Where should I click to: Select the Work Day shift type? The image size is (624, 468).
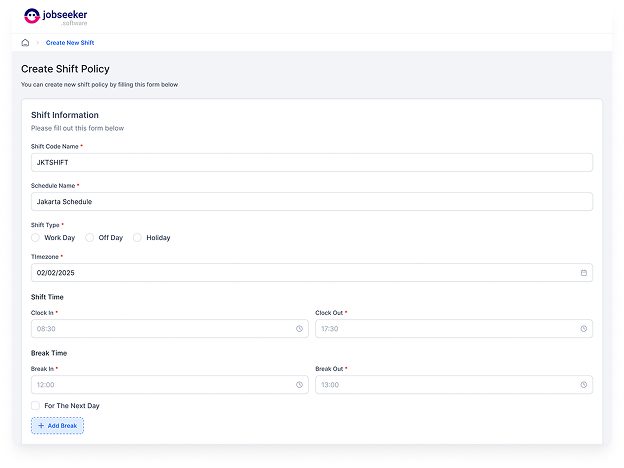click(36, 238)
